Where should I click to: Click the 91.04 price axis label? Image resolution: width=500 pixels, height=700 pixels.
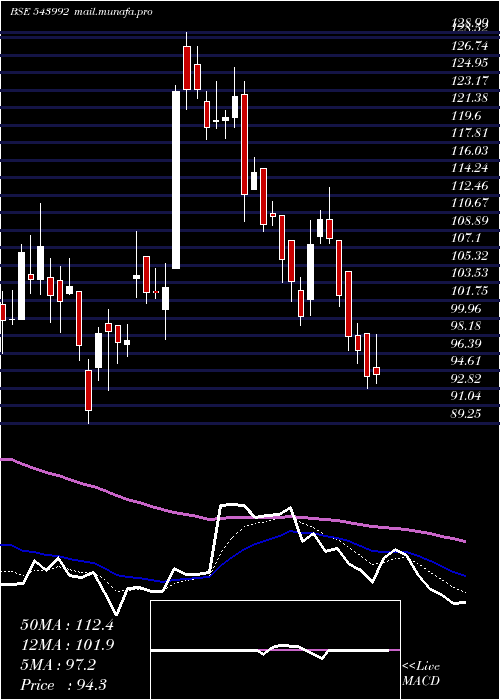click(x=467, y=396)
